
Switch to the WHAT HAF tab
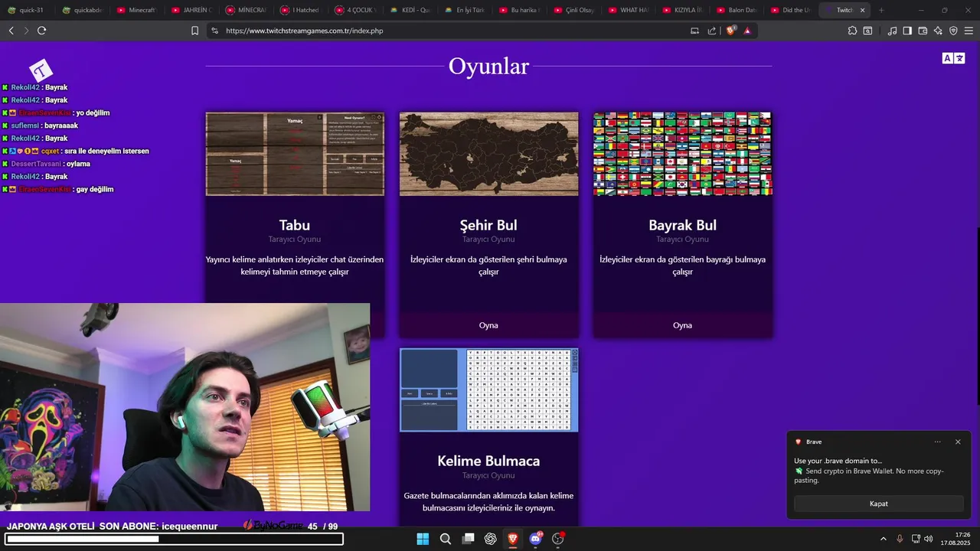[627, 10]
